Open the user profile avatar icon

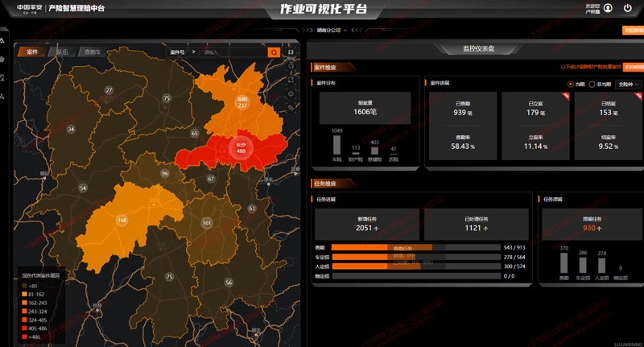click(608, 8)
